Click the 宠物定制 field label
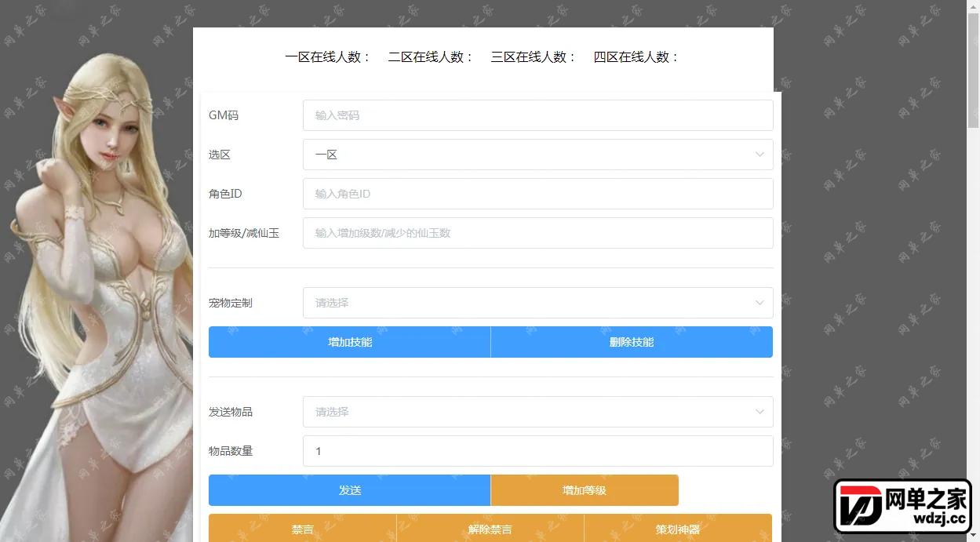The height and width of the screenshot is (542, 980). (x=231, y=303)
